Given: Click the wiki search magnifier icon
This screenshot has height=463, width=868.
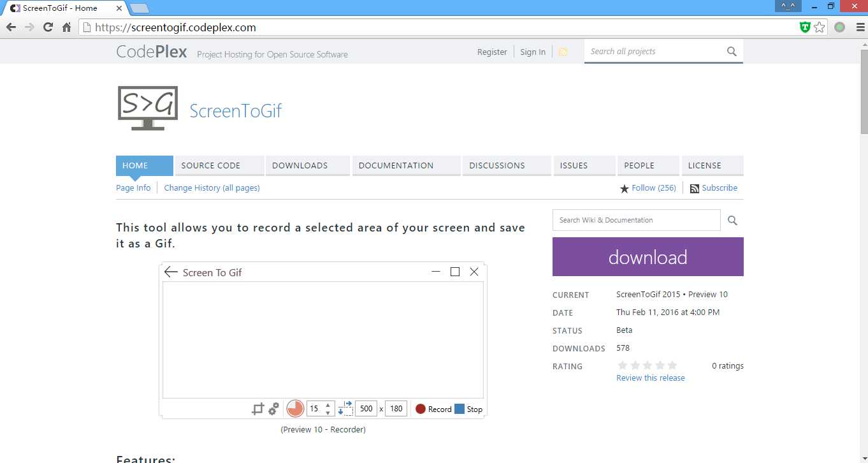Looking at the screenshot, I should click(732, 220).
